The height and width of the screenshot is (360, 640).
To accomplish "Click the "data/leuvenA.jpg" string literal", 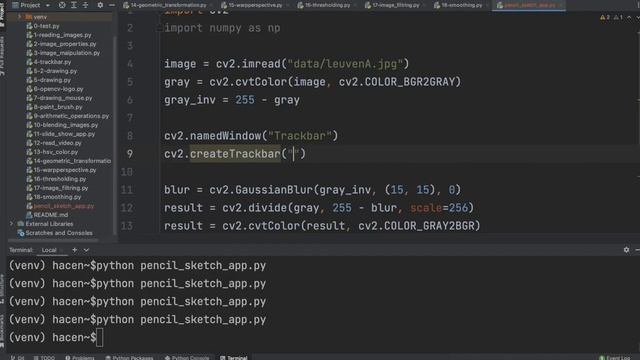I will (x=345, y=64).
